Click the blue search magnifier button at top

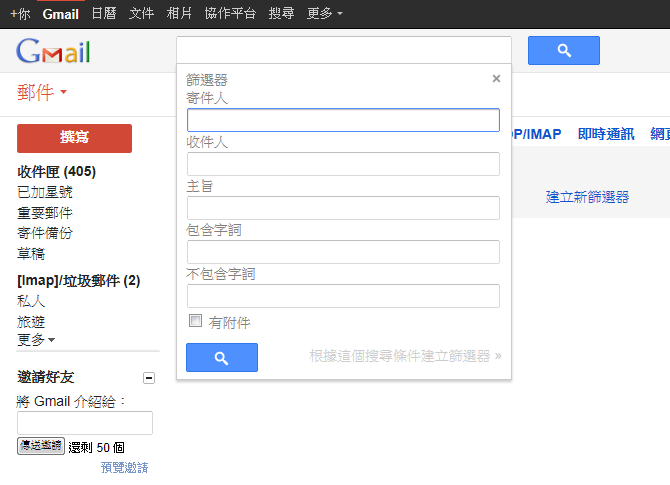coord(564,50)
